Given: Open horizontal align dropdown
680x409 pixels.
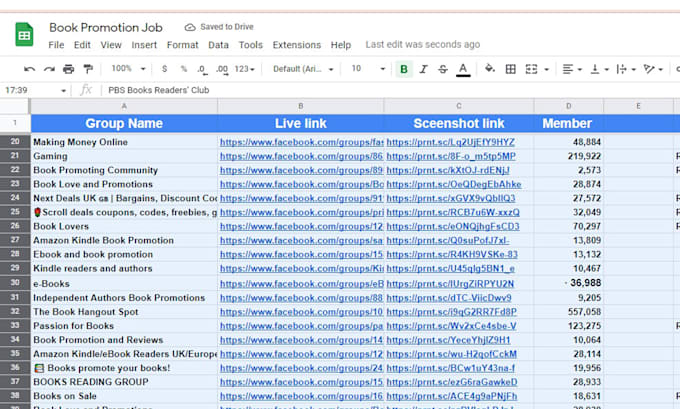Looking at the screenshot, I should click(572, 69).
